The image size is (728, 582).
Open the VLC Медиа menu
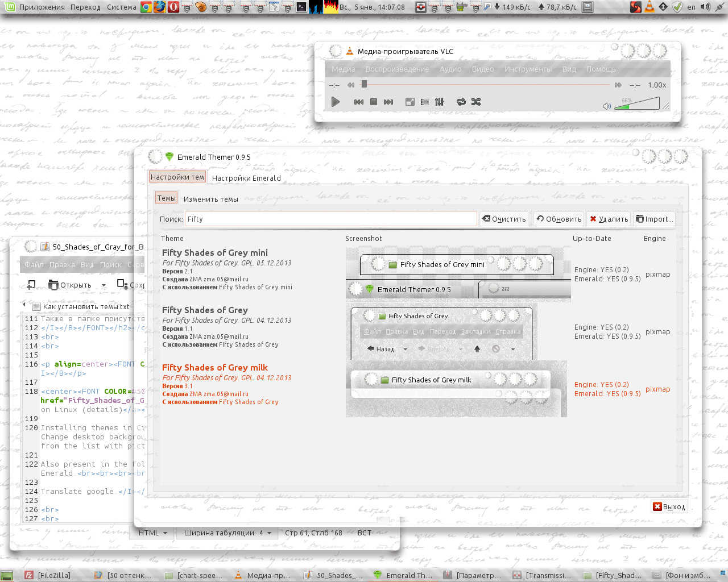tap(344, 69)
